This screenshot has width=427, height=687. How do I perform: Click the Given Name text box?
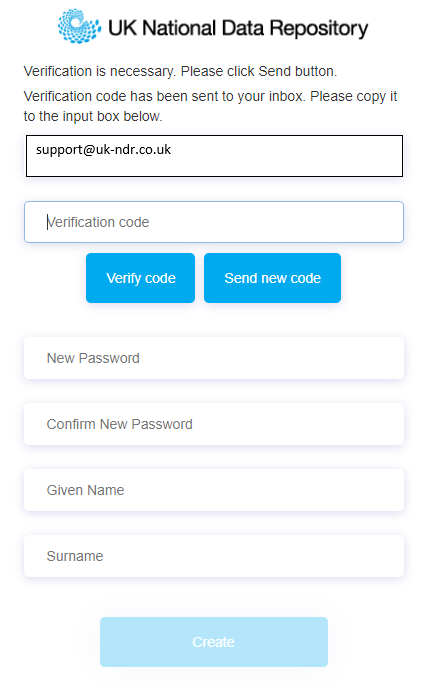click(214, 490)
